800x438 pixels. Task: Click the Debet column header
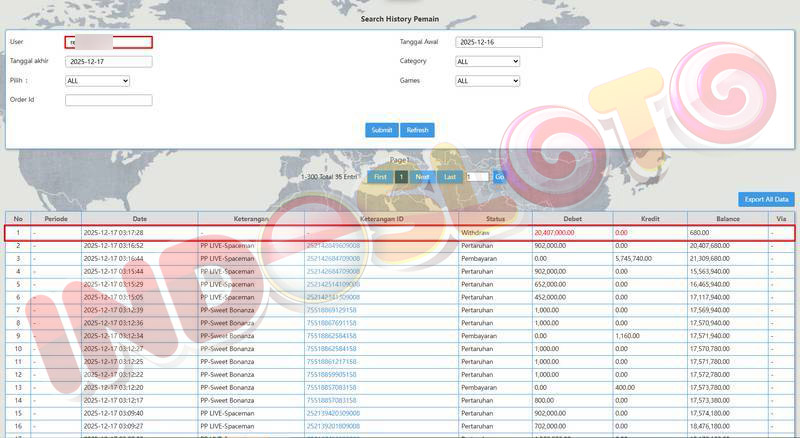click(x=572, y=218)
